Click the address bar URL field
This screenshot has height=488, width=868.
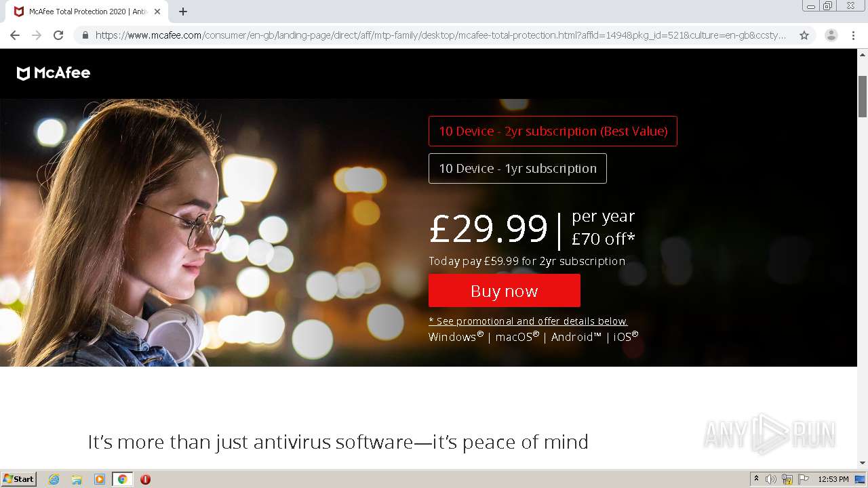point(441,35)
